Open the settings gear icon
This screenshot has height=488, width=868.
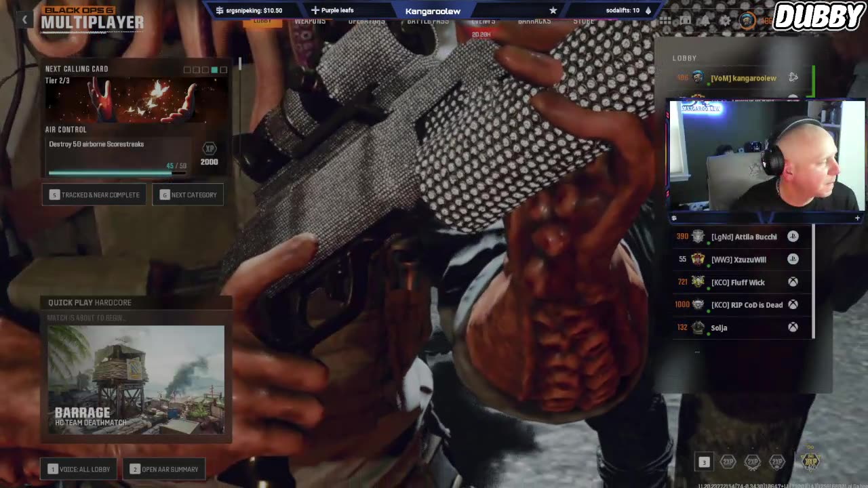(x=725, y=21)
